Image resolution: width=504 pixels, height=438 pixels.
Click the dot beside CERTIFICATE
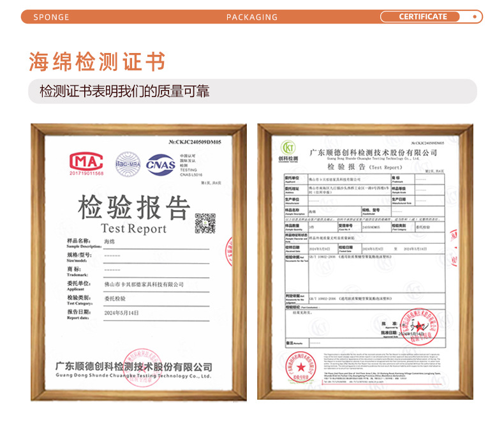pyautogui.click(x=475, y=17)
